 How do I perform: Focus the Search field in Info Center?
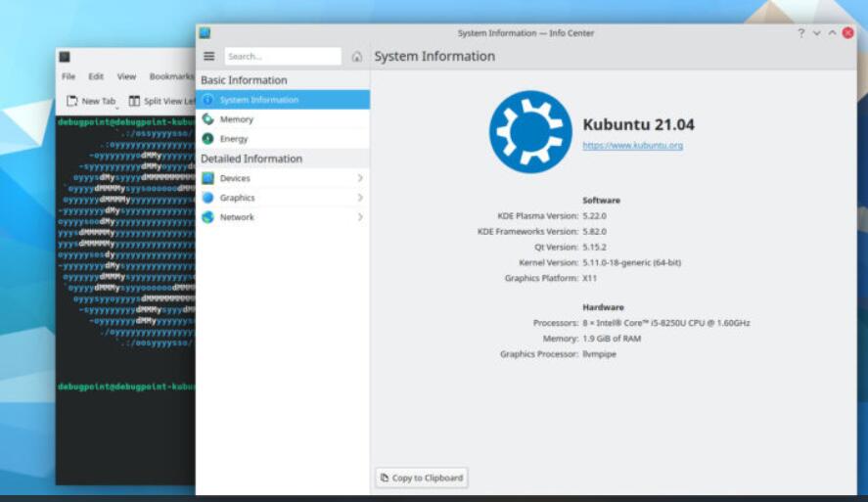[x=283, y=56]
